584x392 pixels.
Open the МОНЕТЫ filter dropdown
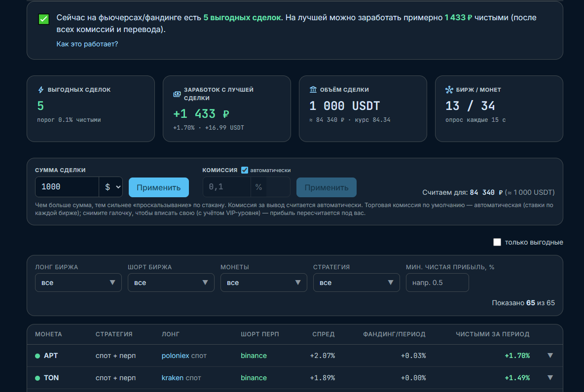(264, 283)
